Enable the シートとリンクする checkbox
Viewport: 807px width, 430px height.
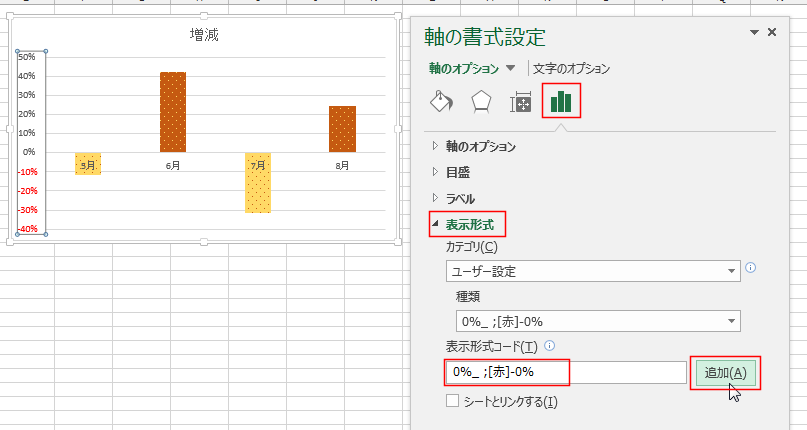452,401
